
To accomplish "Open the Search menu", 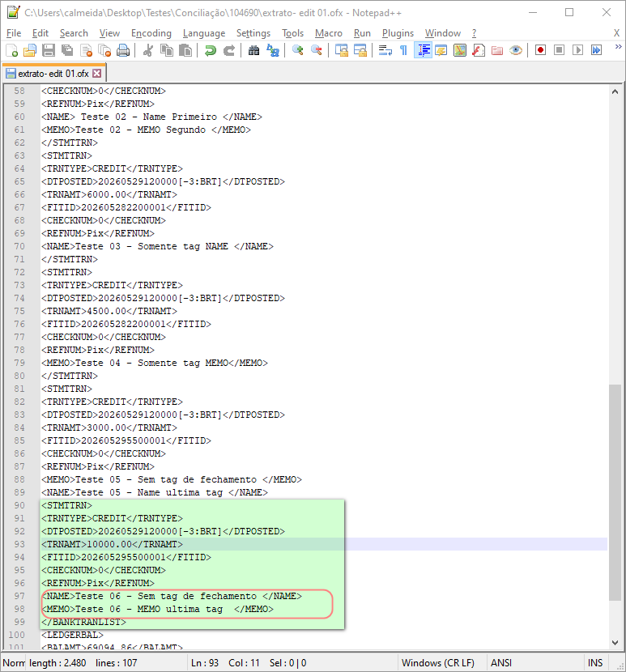I will tap(74, 33).
